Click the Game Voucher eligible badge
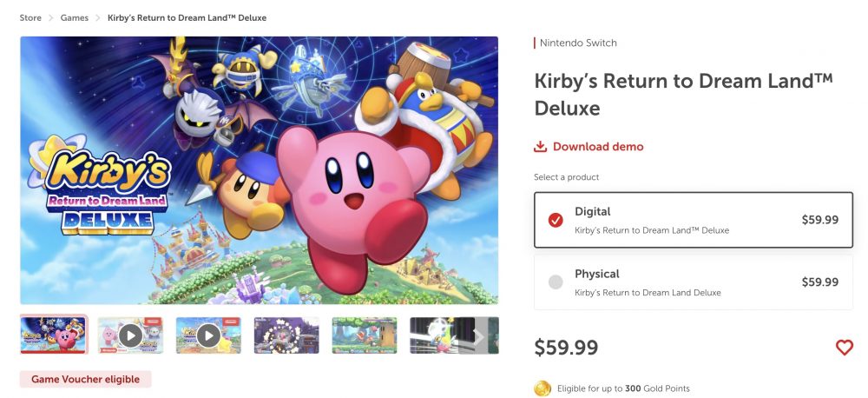 tap(86, 380)
